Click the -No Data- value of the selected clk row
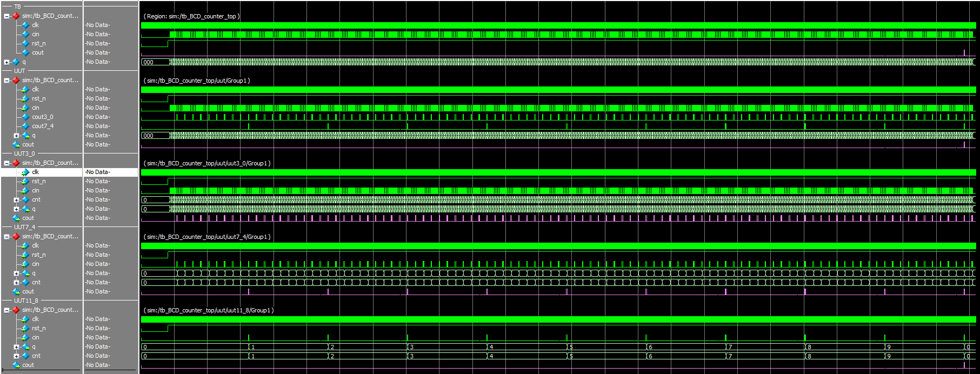This screenshot has width=980, height=374. 97,172
